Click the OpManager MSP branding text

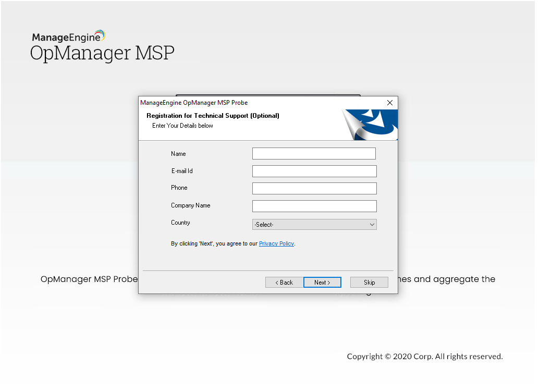(102, 53)
